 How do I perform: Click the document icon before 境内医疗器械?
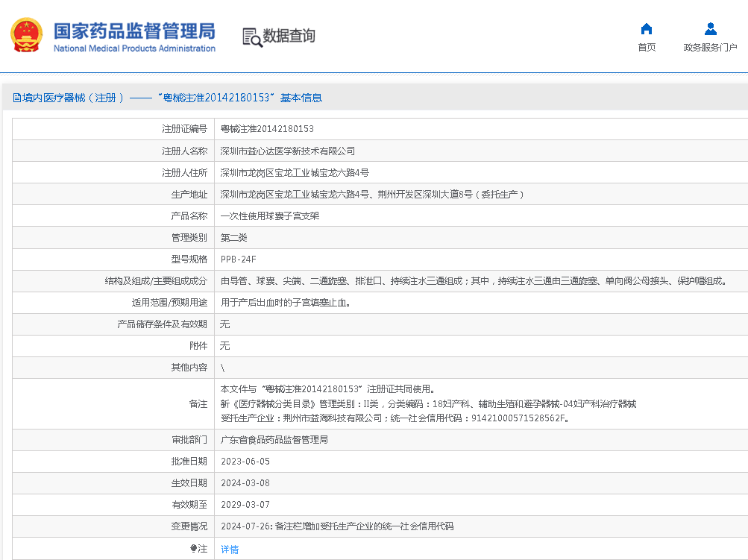(x=16, y=98)
